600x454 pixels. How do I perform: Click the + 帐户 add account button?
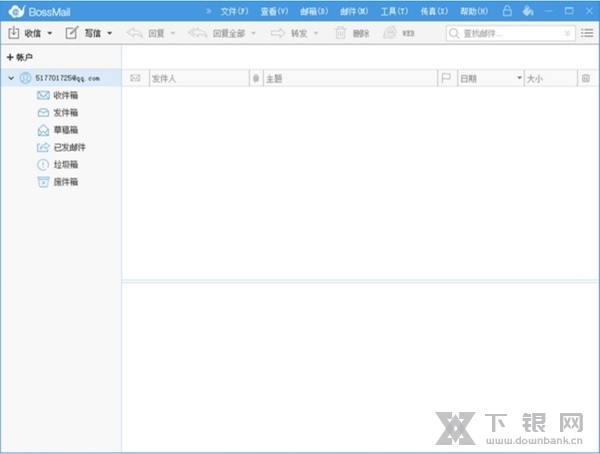pyautogui.click(x=20, y=57)
